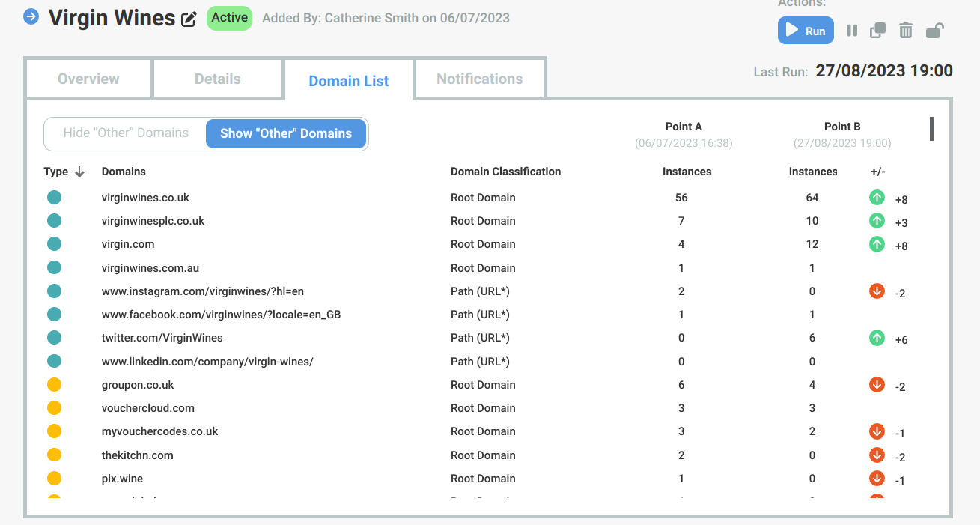The width and height of the screenshot is (980, 525).
Task: Click teal dot for virginwinesplc.co.uk row
Action: click(54, 221)
